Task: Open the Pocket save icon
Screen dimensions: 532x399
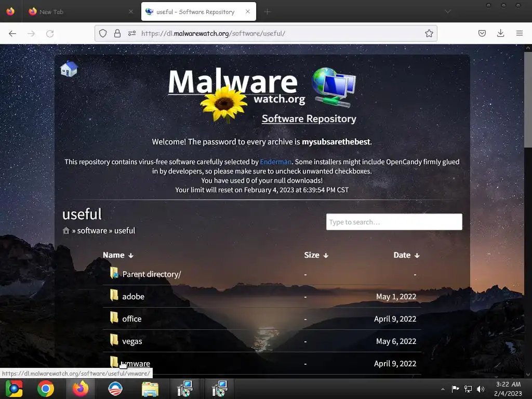Action: click(482, 33)
